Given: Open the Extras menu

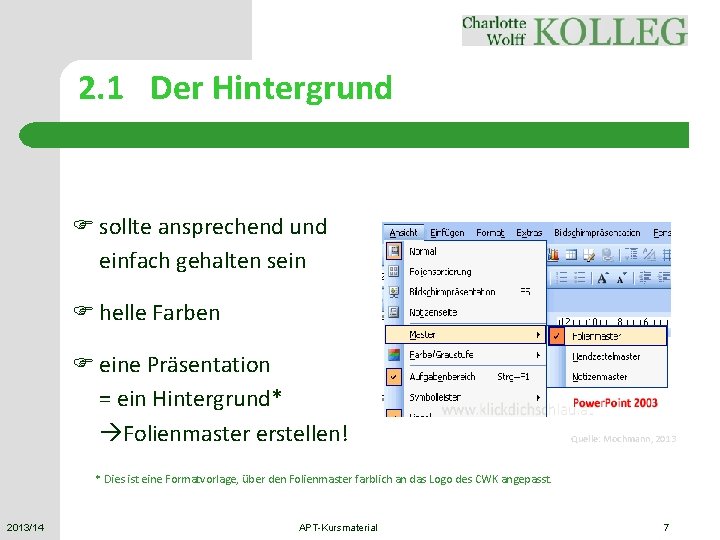Looking at the screenshot, I should 529,232.
